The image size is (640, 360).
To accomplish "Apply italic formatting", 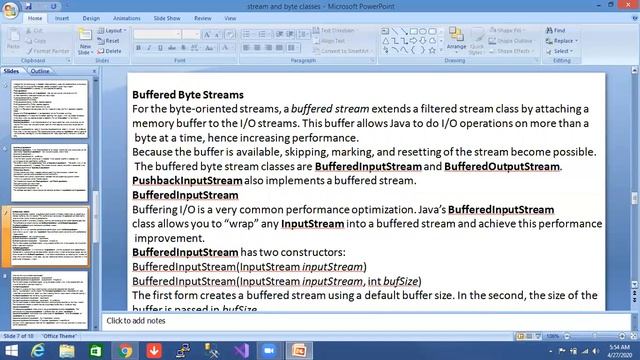I will pos(149,48).
